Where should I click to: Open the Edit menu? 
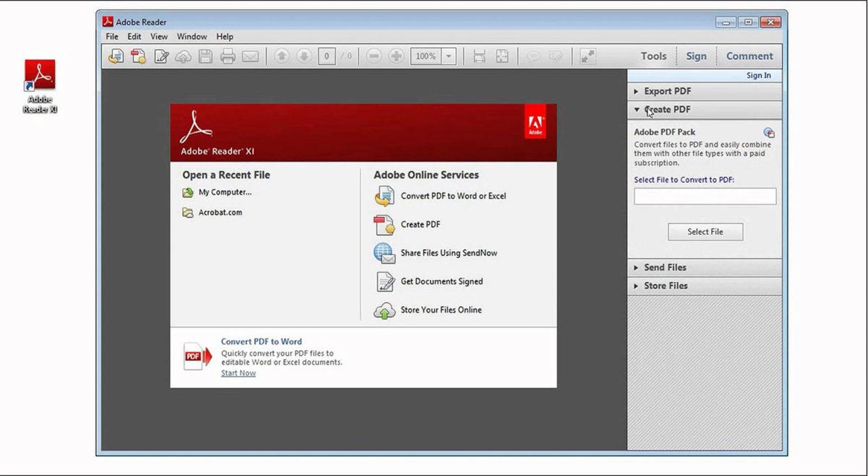[x=134, y=36]
